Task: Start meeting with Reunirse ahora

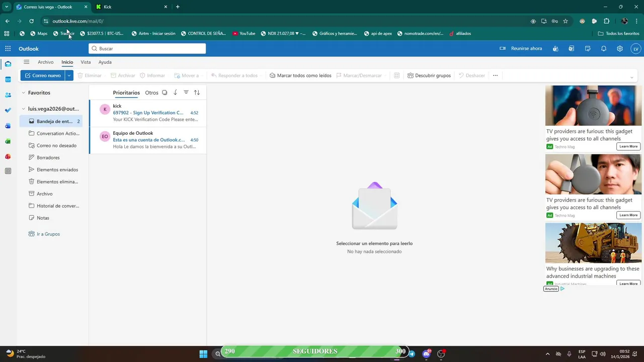Action: pos(521,49)
